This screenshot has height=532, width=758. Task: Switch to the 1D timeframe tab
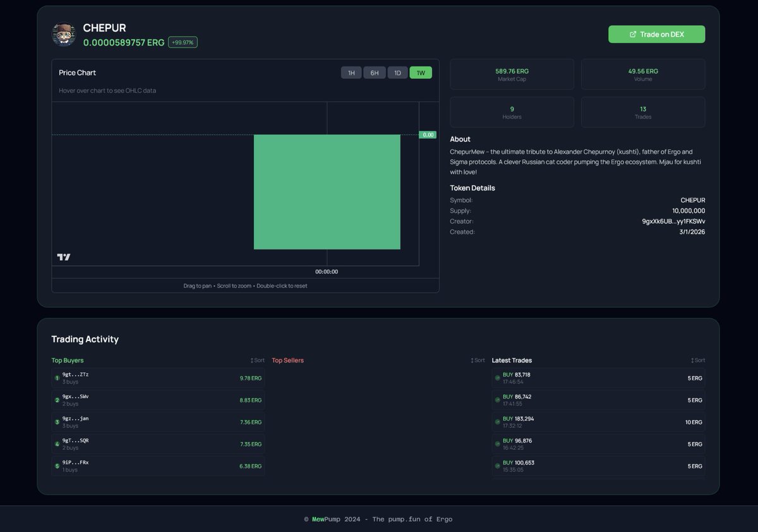(x=397, y=73)
